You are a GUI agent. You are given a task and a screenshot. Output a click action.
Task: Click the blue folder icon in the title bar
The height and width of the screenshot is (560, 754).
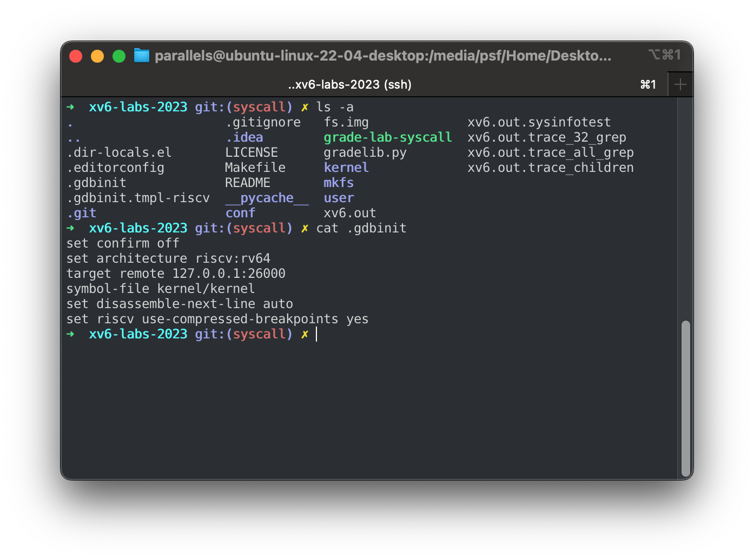coord(141,55)
